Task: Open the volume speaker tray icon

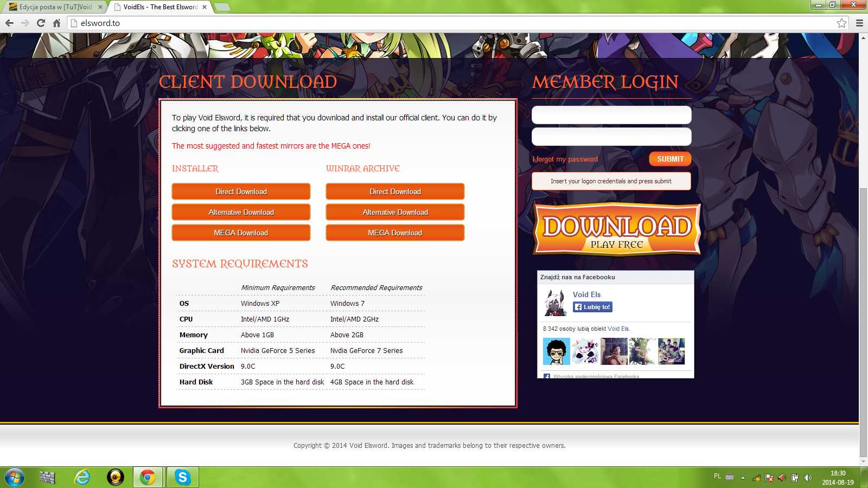Action: pyautogui.click(x=808, y=478)
